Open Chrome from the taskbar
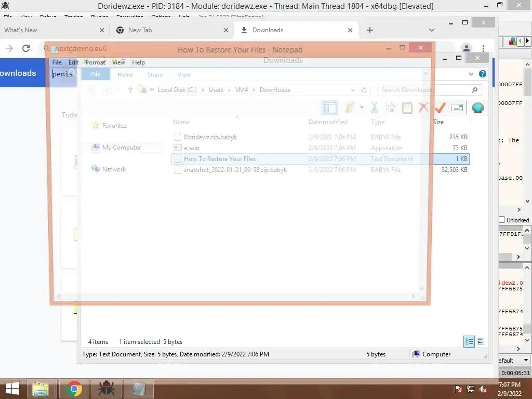Viewport: 532px width, 399px height. point(74,389)
